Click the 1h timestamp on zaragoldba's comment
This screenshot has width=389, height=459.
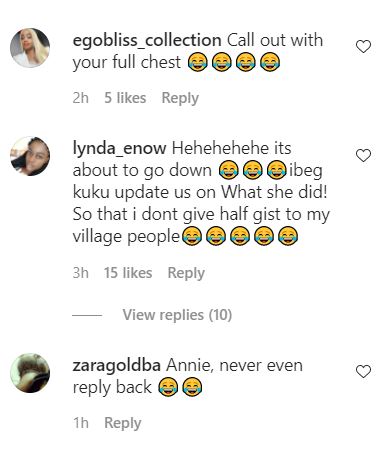[81, 423]
